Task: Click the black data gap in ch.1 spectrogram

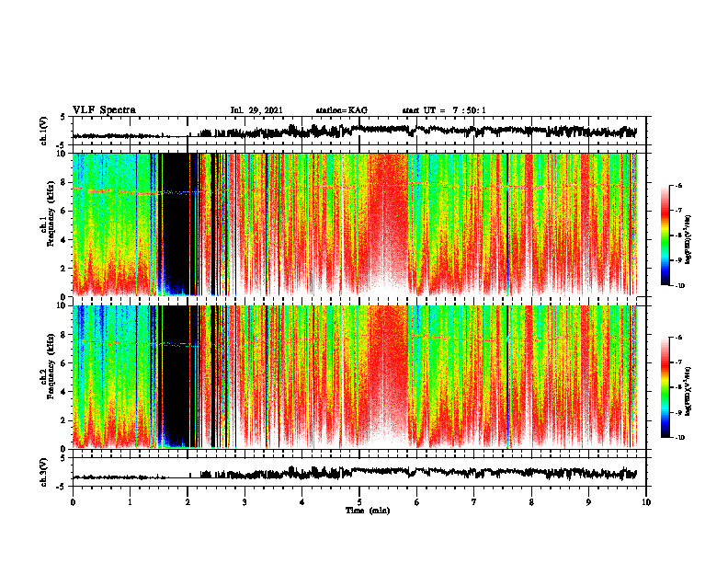Action: (x=176, y=223)
